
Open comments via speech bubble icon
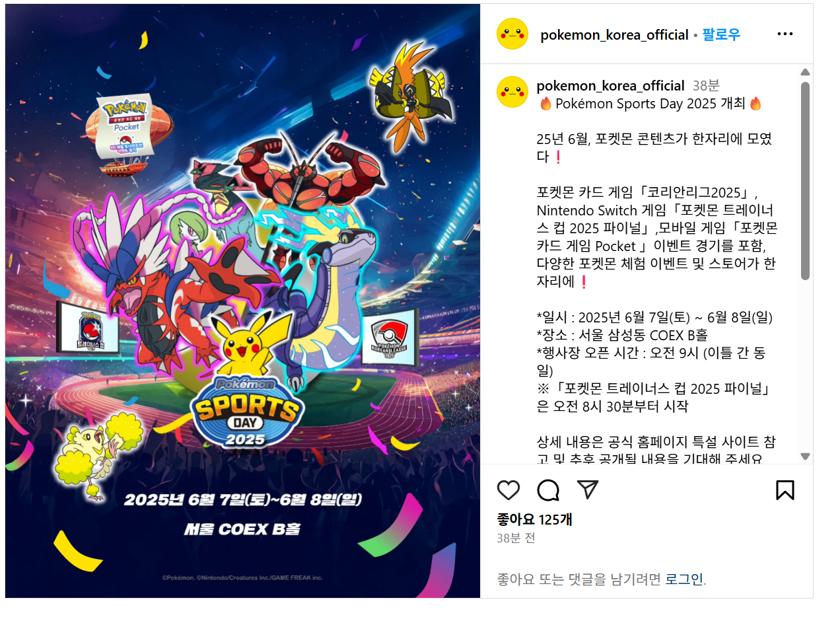[548, 490]
